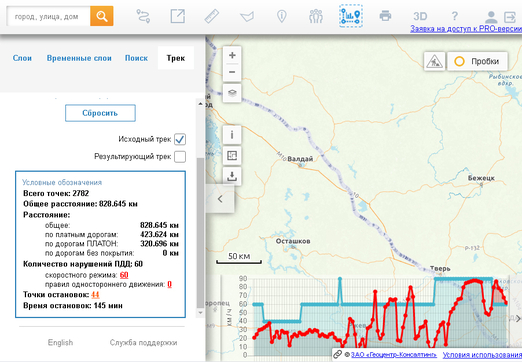The image size is (522, 362).
Task: Select the ruler measurement tool
Action: 211,16
